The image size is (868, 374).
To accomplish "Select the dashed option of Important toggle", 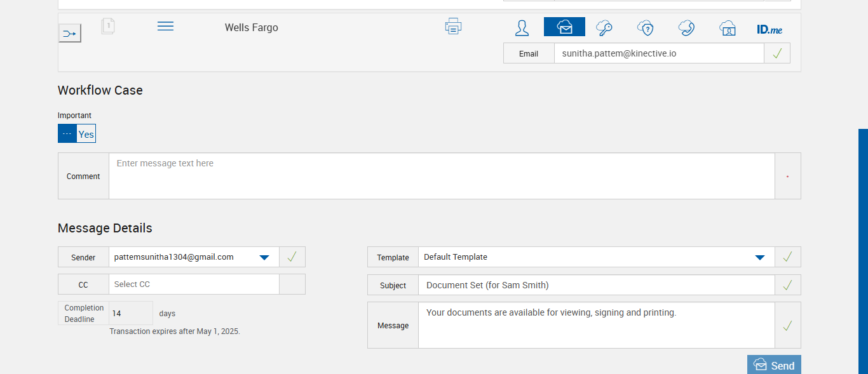I will [67, 134].
